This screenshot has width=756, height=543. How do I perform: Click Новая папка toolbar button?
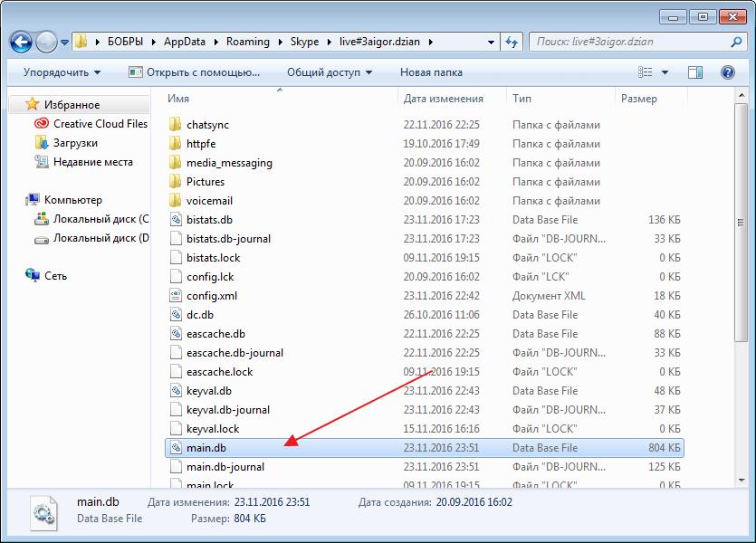click(431, 72)
